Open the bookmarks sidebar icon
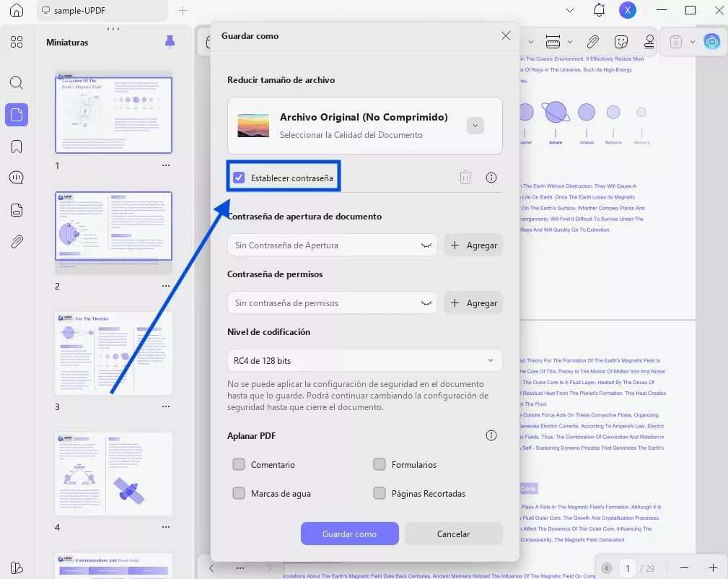 pyautogui.click(x=17, y=147)
